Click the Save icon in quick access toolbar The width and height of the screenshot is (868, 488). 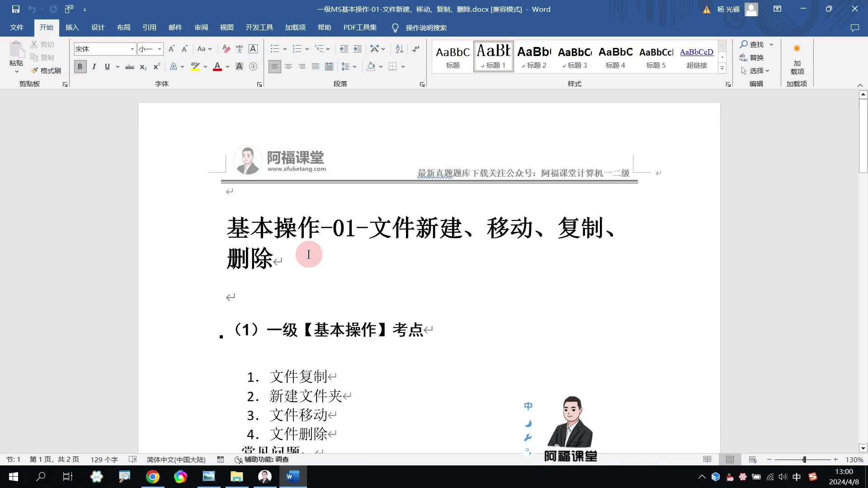[x=15, y=9]
